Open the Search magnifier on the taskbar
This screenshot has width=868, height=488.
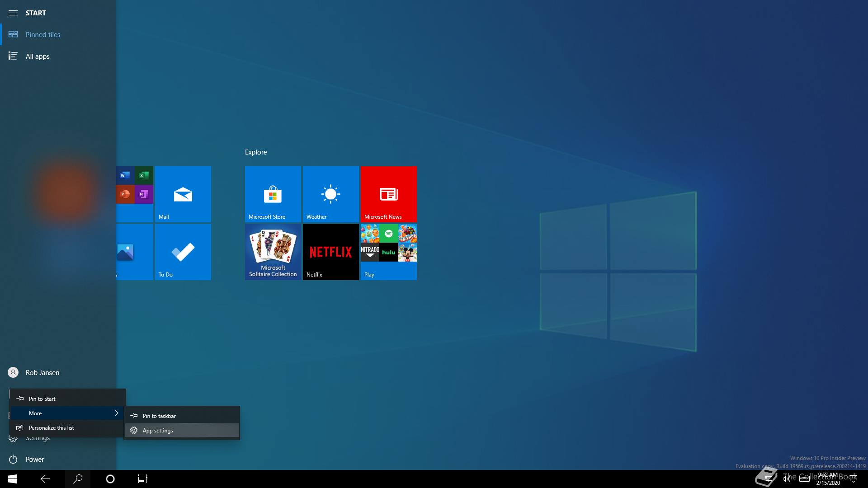pyautogui.click(x=78, y=479)
